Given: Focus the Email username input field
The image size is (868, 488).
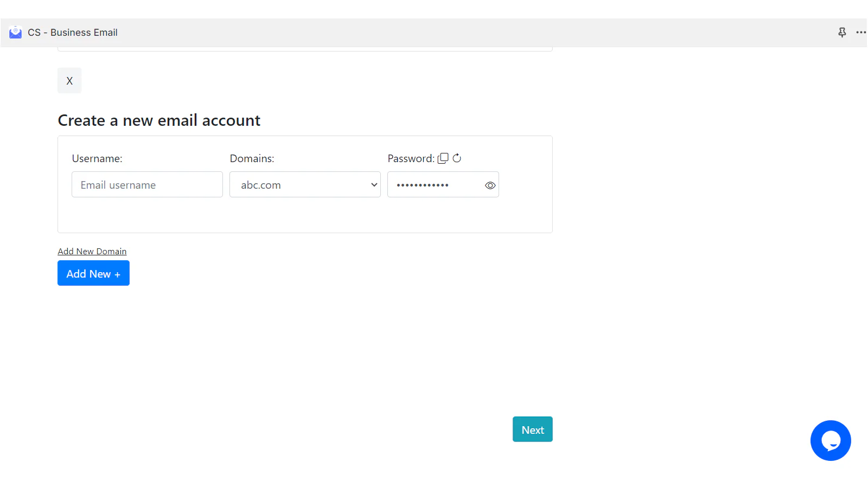Looking at the screenshot, I should pos(147,185).
